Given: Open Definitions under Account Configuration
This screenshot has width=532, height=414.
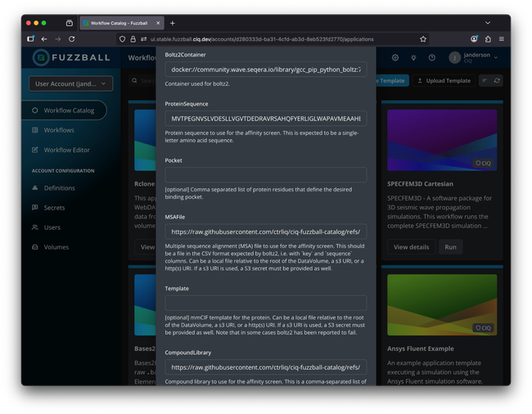Looking at the screenshot, I should tap(60, 188).
